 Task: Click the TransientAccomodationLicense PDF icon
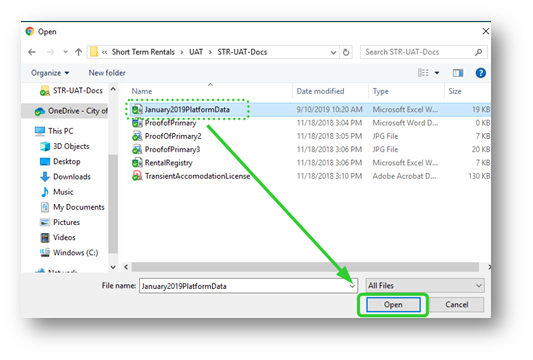137,176
